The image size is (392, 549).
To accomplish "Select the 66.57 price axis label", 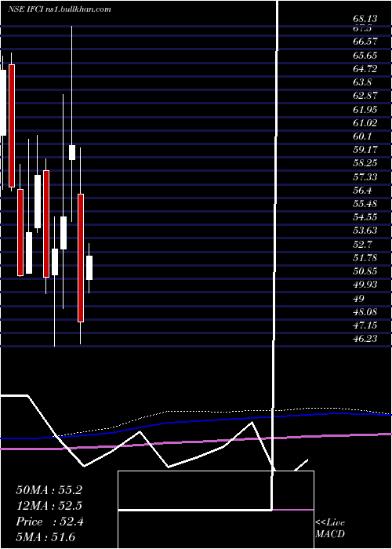I will point(365,42).
